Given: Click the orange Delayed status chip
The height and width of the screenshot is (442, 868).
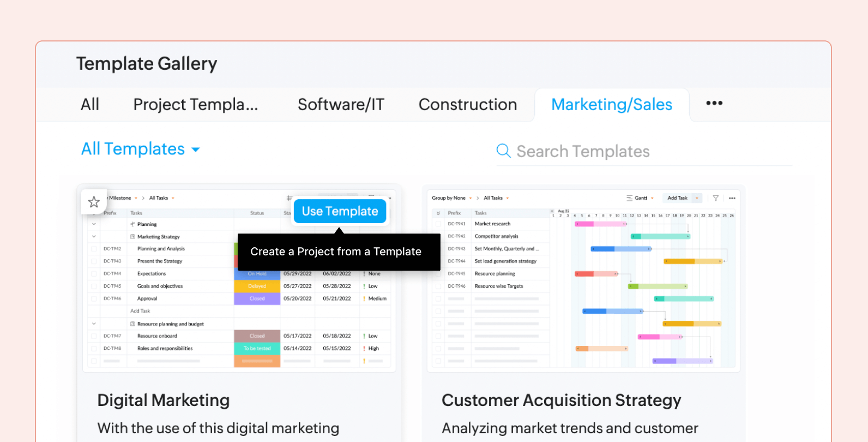Looking at the screenshot, I should (257, 285).
